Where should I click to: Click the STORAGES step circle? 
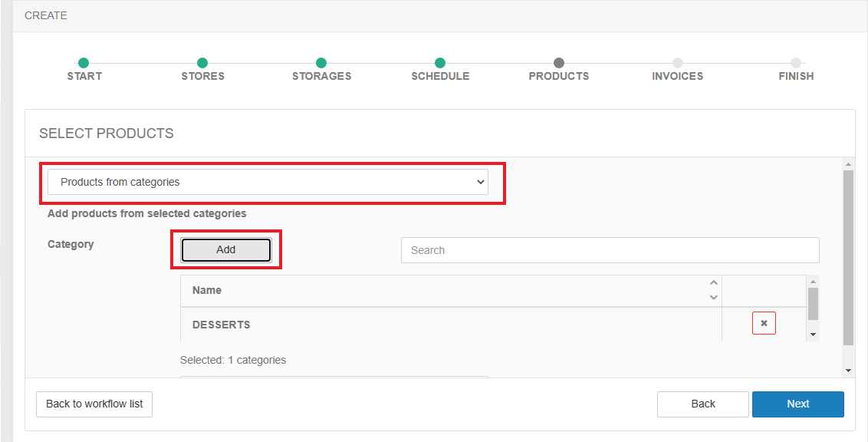321,63
